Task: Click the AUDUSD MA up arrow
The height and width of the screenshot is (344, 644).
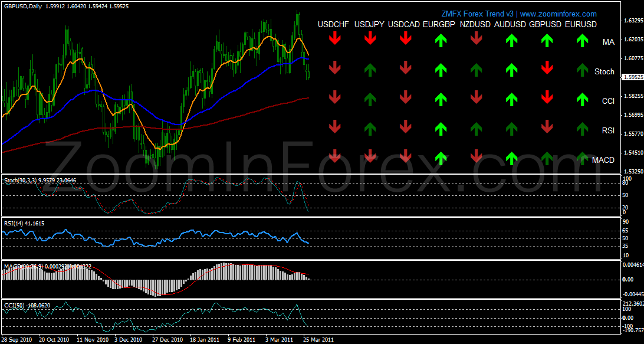Action: tap(511, 39)
